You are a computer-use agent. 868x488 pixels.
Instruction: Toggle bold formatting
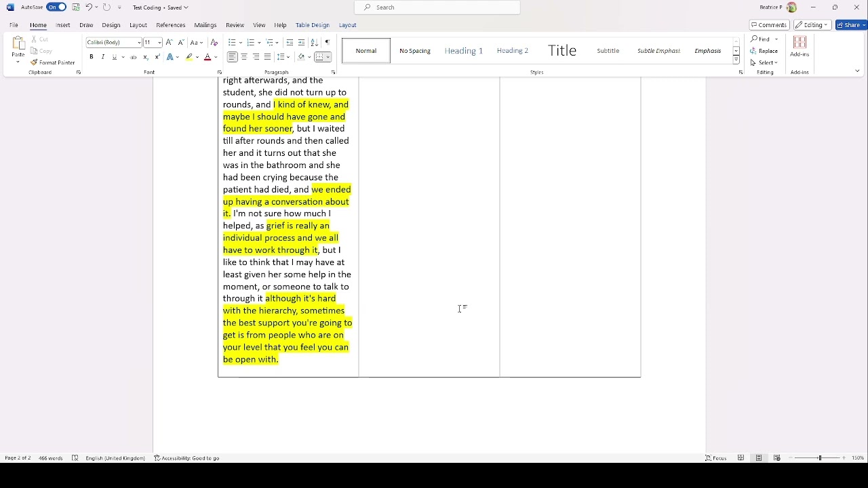(92, 58)
